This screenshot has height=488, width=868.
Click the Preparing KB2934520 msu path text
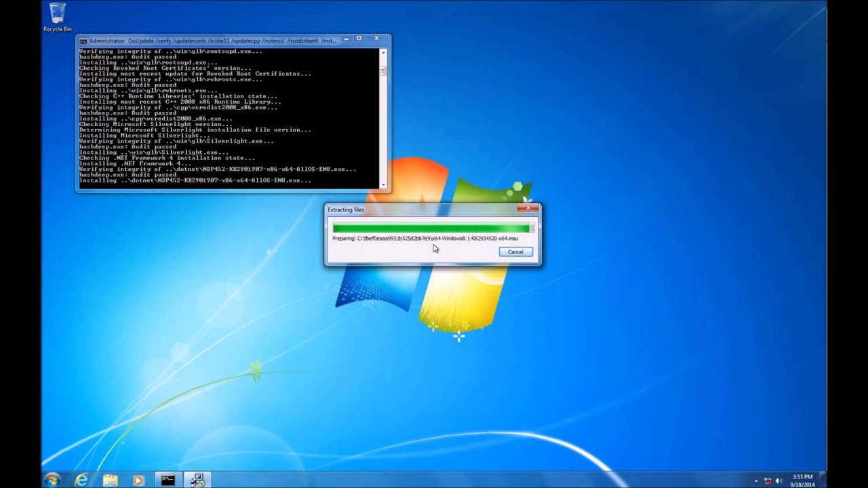(425, 239)
